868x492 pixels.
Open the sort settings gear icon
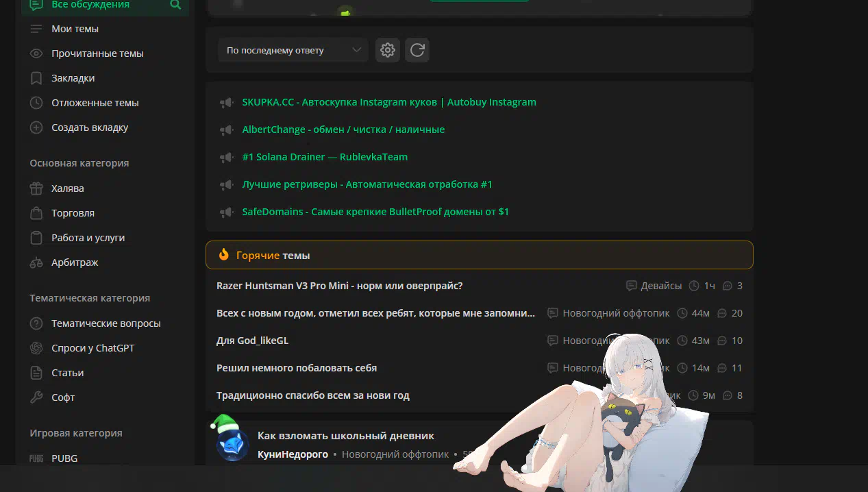(x=388, y=50)
